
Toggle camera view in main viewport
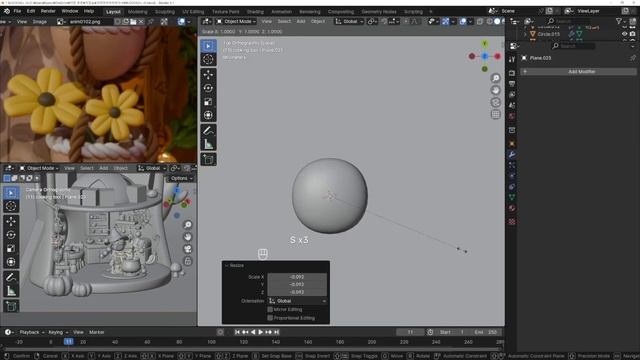click(496, 102)
